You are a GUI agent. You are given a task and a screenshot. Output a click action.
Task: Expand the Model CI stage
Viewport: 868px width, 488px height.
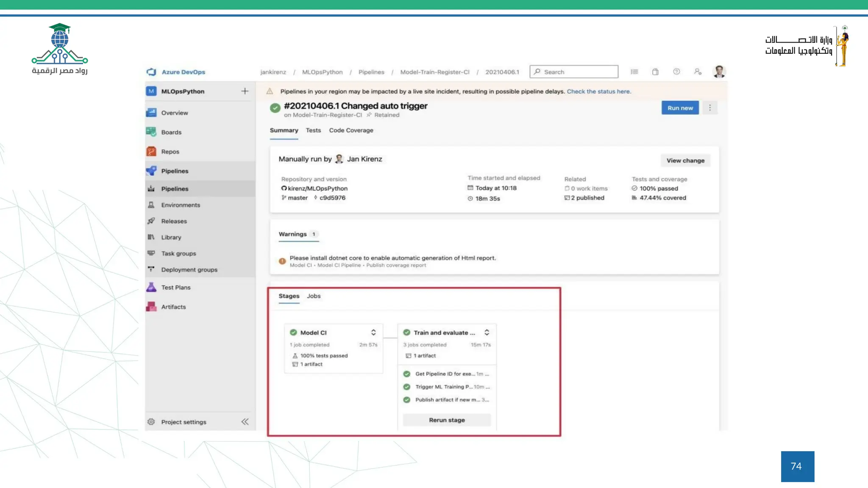[x=373, y=333]
